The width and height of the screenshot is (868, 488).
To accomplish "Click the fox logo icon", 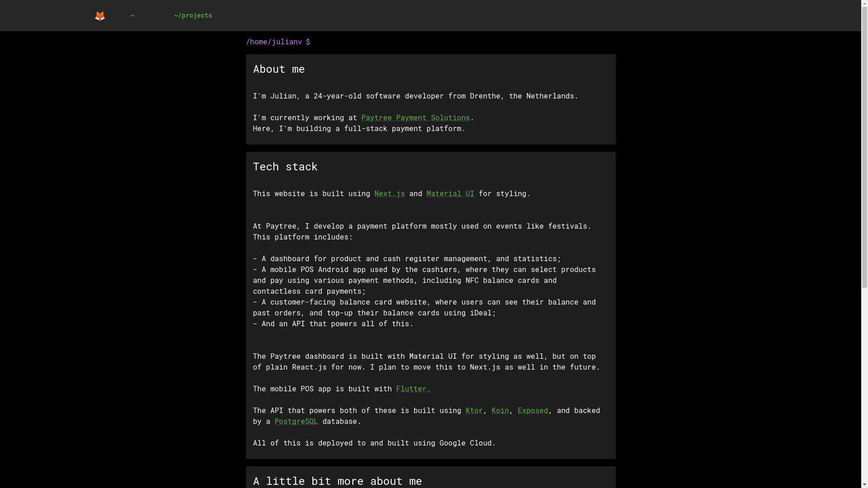I will coord(99,16).
